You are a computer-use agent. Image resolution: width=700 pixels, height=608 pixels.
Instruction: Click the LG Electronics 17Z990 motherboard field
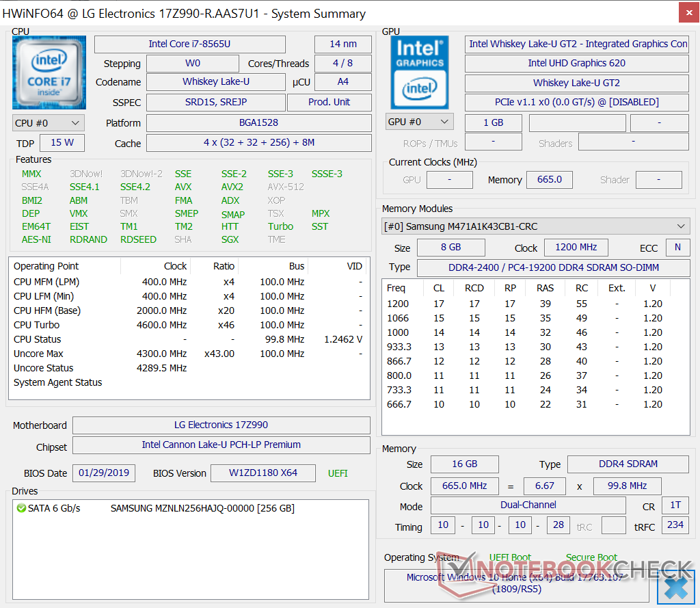221,425
